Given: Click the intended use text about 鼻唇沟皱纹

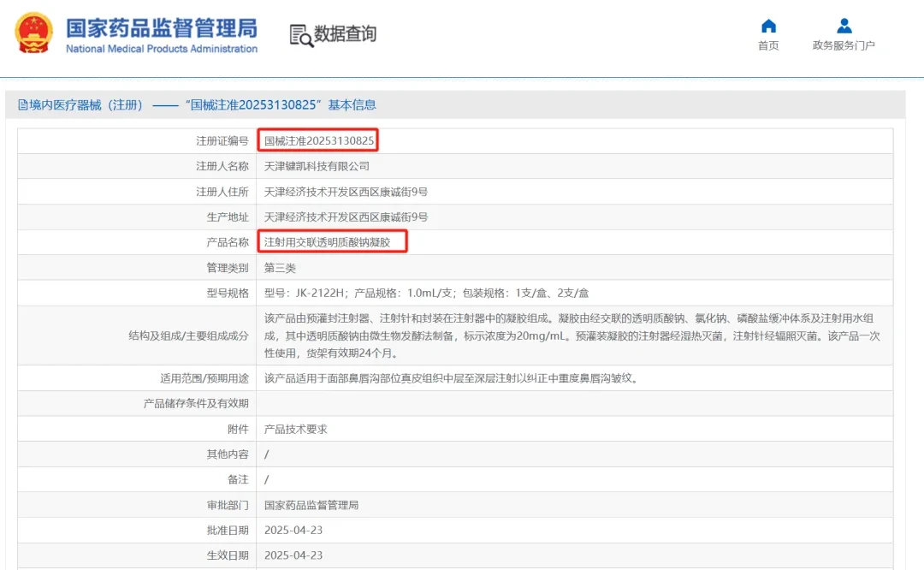Looking at the screenshot, I should coord(452,378).
